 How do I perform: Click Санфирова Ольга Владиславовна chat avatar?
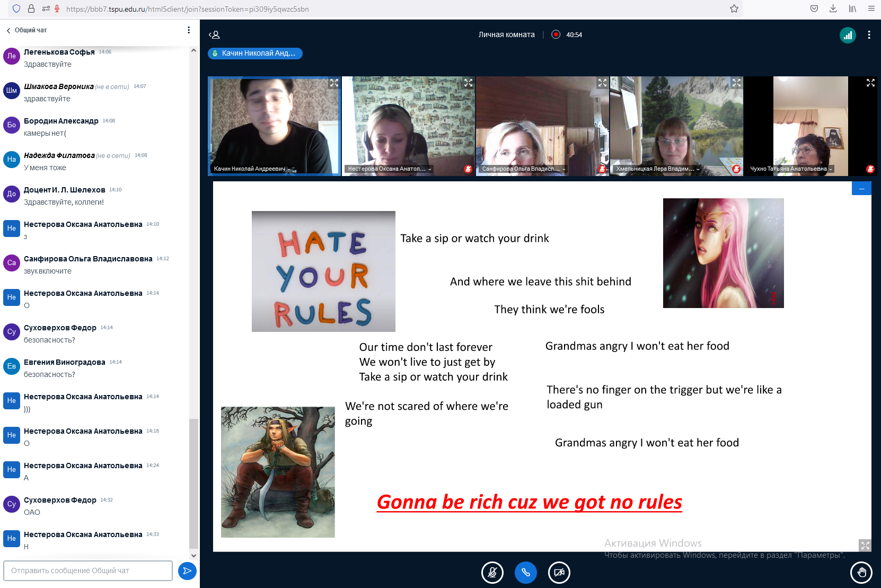[x=12, y=262]
